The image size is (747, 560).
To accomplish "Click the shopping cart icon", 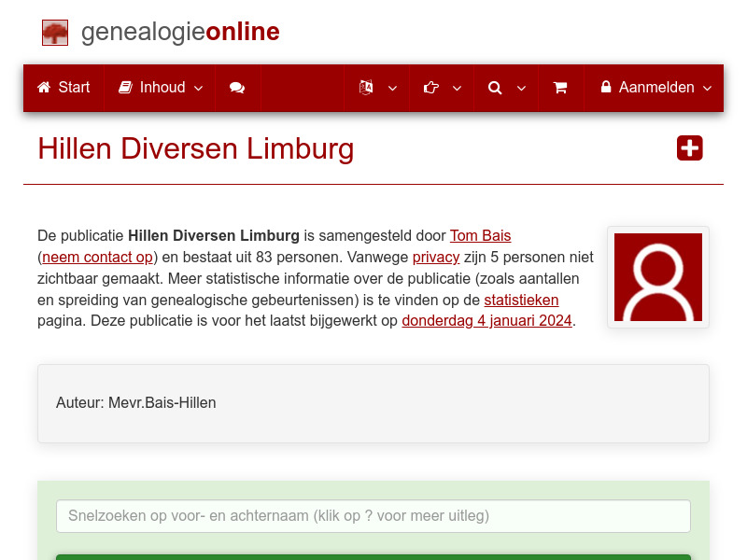I will (x=560, y=88).
